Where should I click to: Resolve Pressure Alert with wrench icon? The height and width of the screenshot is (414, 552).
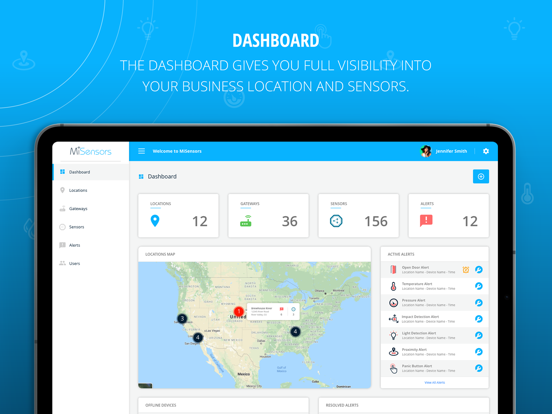[x=478, y=302]
